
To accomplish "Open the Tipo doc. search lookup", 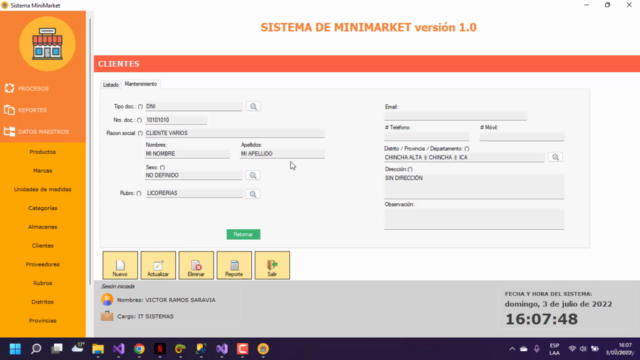I will [253, 107].
